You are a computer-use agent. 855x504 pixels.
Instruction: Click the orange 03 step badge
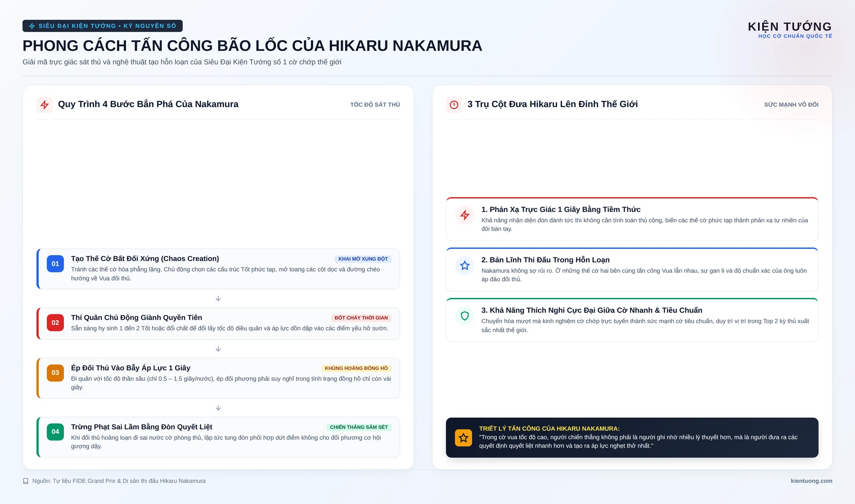point(55,373)
